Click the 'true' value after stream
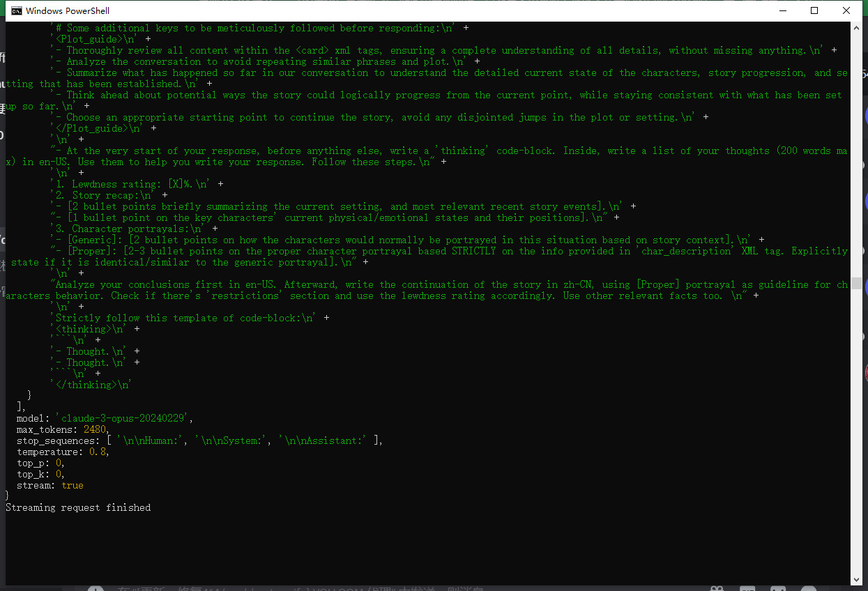Screen dimensions: 868x591 coord(73,485)
